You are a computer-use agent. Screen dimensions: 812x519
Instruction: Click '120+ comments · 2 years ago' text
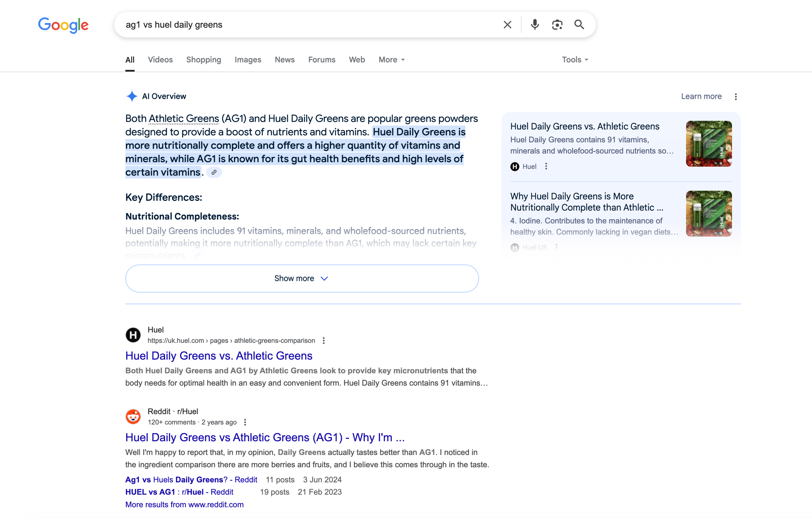point(192,422)
